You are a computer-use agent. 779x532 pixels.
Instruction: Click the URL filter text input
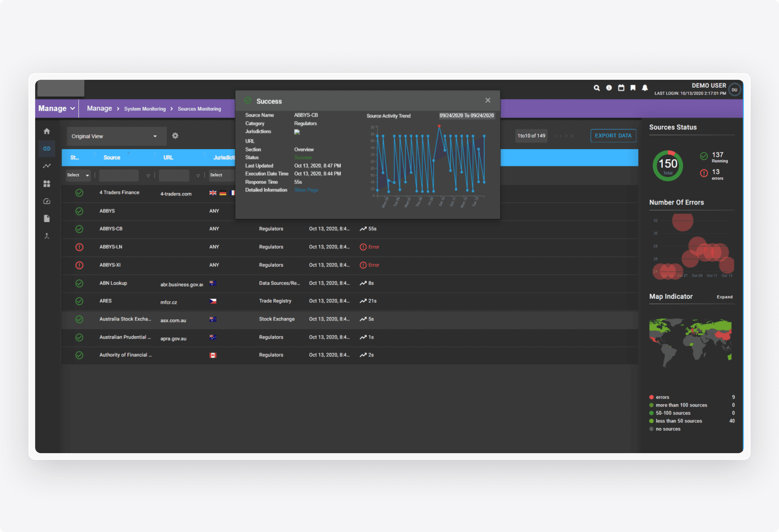(x=174, y=175)
